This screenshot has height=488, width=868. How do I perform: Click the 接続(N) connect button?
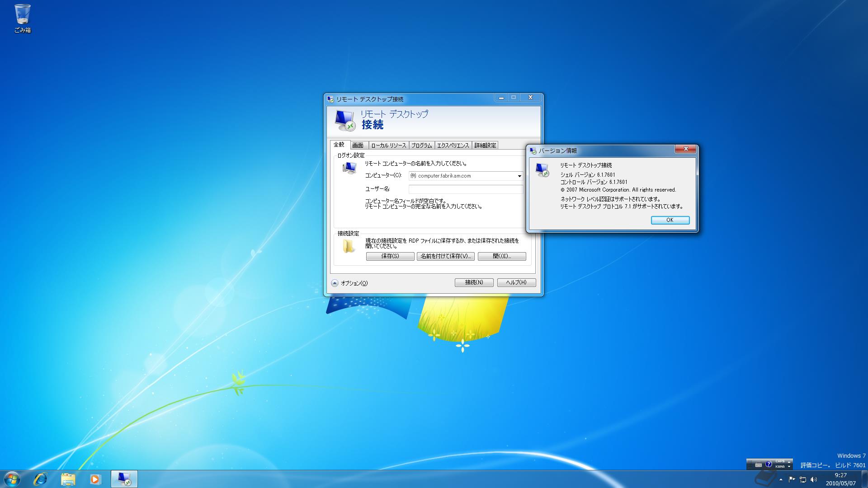point(474,282)
